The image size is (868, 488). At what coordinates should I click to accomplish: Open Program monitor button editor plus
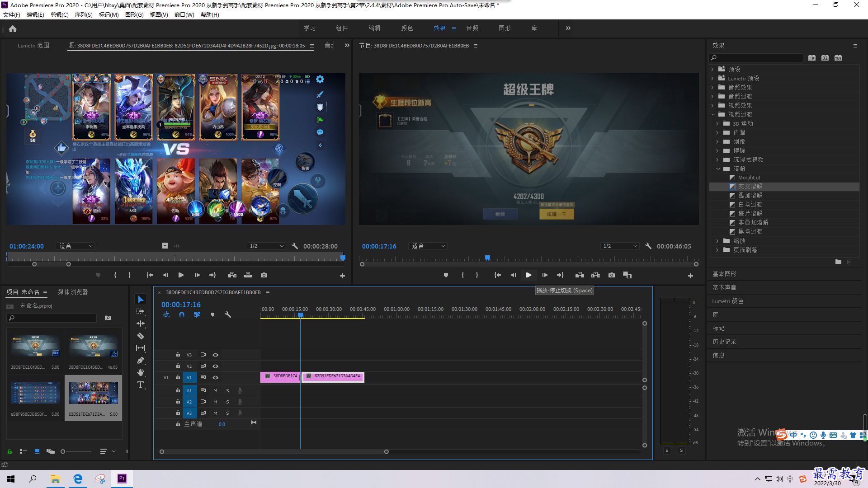coord(690,276)
